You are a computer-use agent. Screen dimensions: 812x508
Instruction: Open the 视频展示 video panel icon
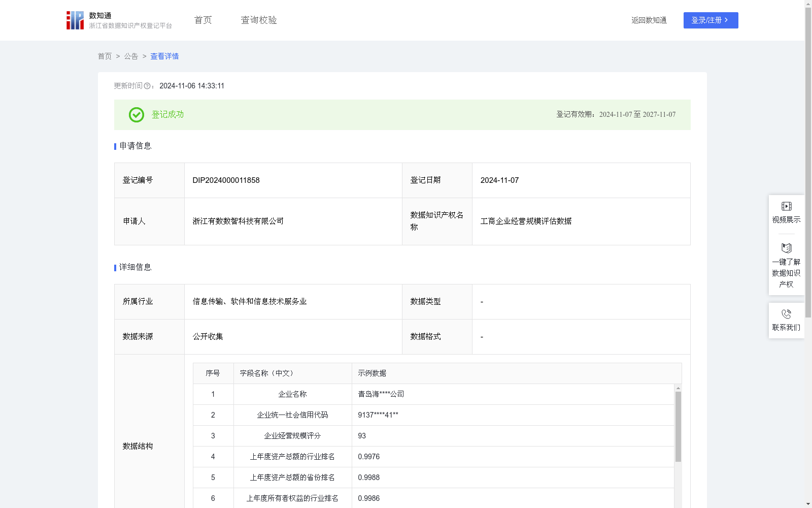tap(786, 206)
